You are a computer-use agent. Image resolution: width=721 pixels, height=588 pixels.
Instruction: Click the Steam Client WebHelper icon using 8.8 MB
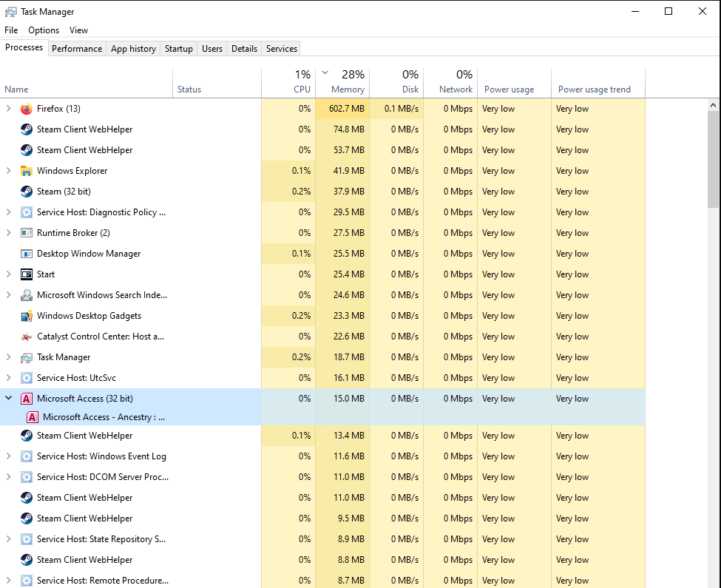[x=26, y=560]
